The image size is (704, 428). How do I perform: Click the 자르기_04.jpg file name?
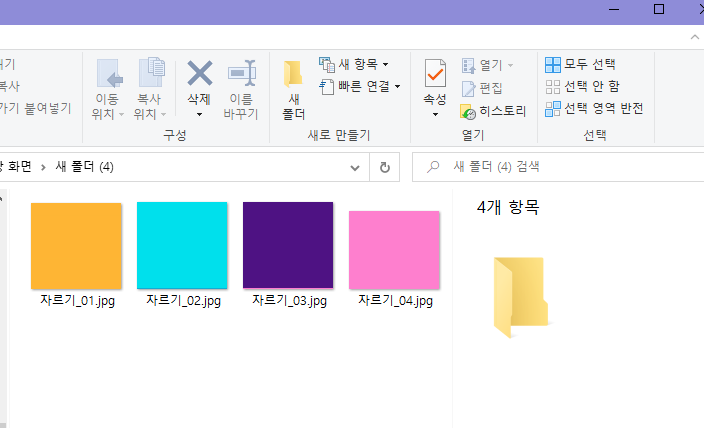(395, 300)
